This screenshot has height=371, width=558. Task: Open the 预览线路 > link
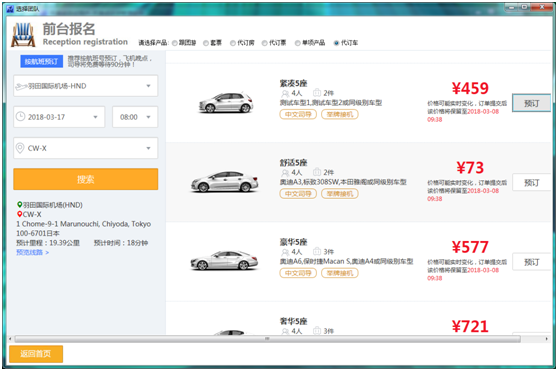point(32,252)
